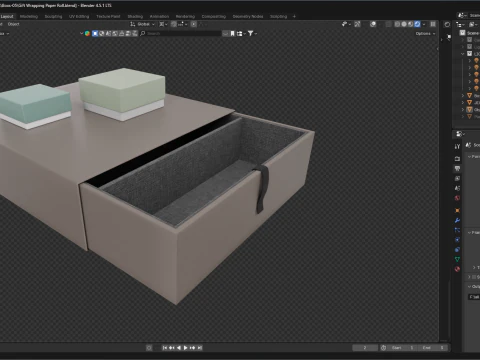Toggle the snapping magnet

[174, 24]
